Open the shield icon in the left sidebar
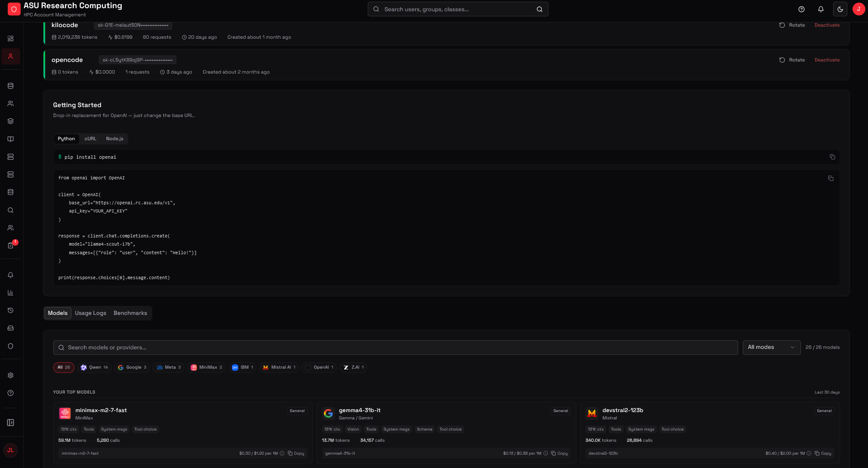The width and height of the screenshot is (868, 468). point(11,346)
